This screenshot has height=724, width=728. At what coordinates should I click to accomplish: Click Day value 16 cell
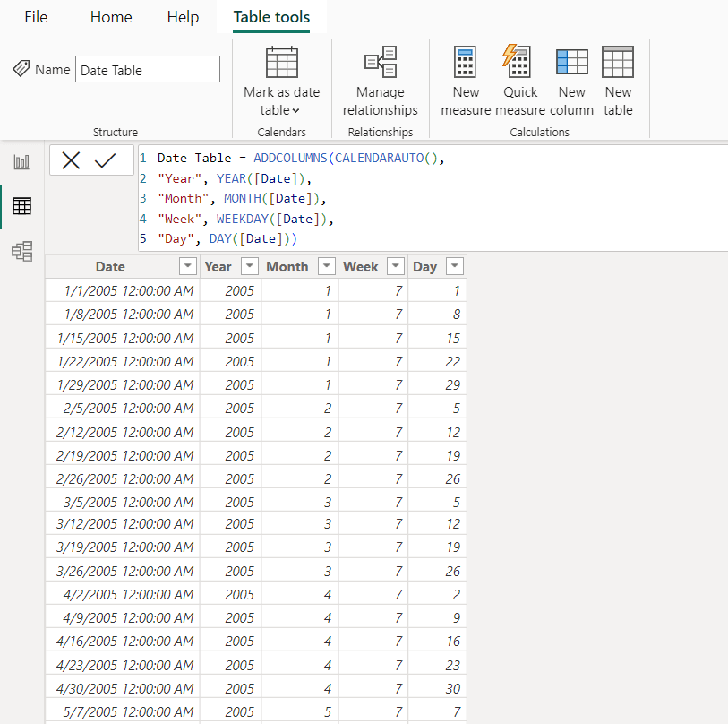437,641
